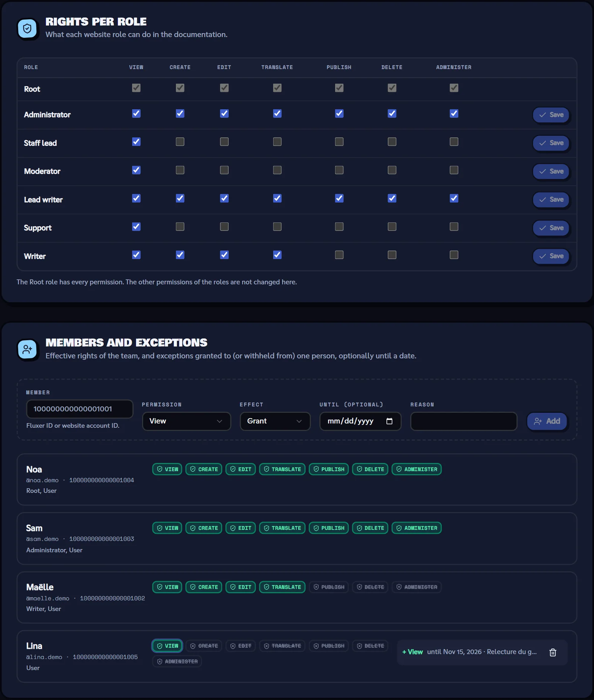
Task: Click the Member ID input field
Action: click(80, 409)
